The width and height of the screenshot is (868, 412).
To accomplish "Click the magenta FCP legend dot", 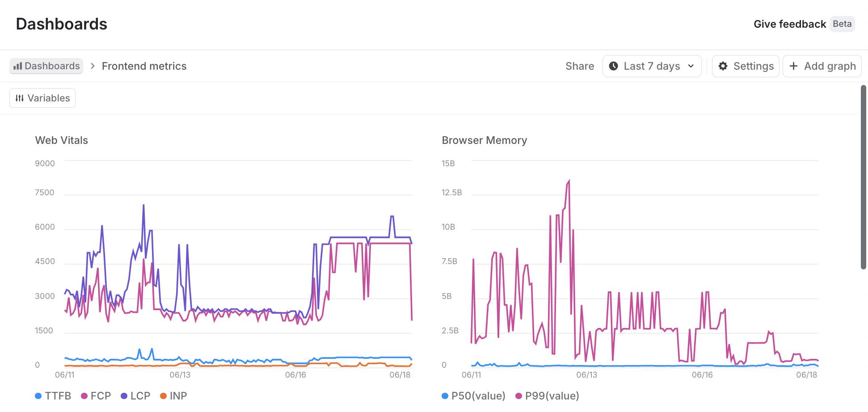I will 84,396.
